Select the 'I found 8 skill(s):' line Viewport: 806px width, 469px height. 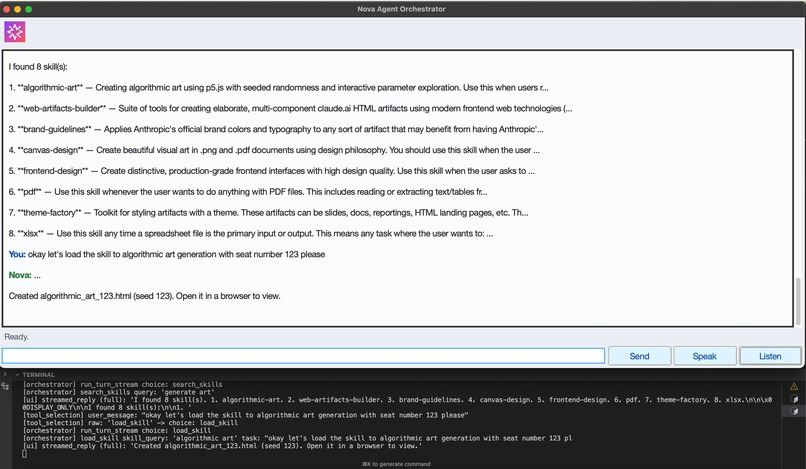coord(38,67)
